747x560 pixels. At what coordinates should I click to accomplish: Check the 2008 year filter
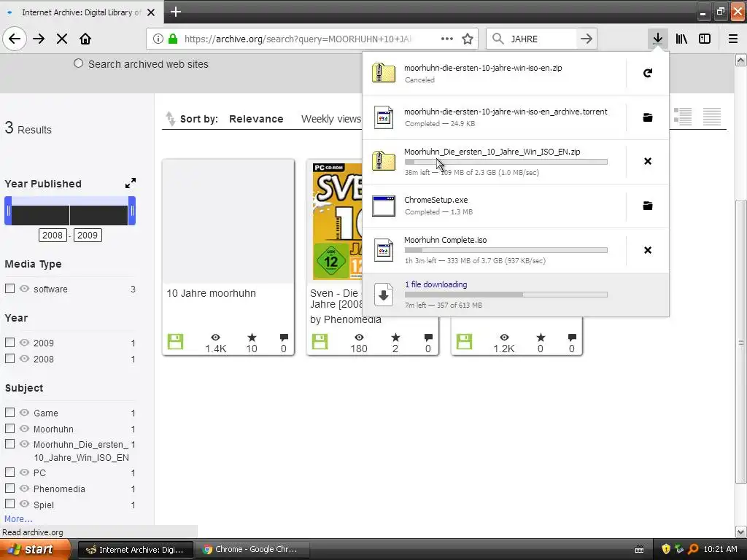click(x=9, y=359)
